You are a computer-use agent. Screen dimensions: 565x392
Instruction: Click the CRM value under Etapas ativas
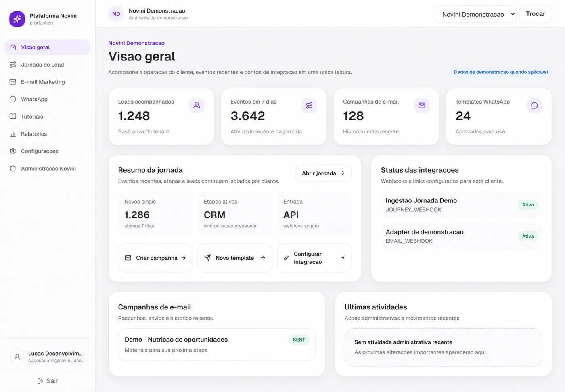tap(215, 215)
